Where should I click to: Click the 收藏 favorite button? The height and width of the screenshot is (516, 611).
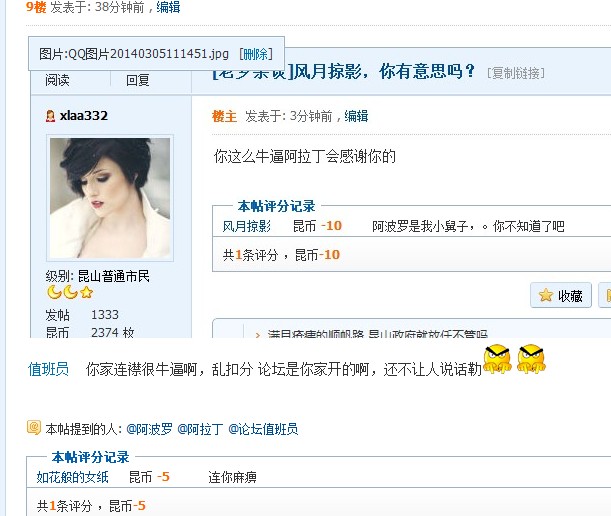pyautogui.click(x=561, y=295)
